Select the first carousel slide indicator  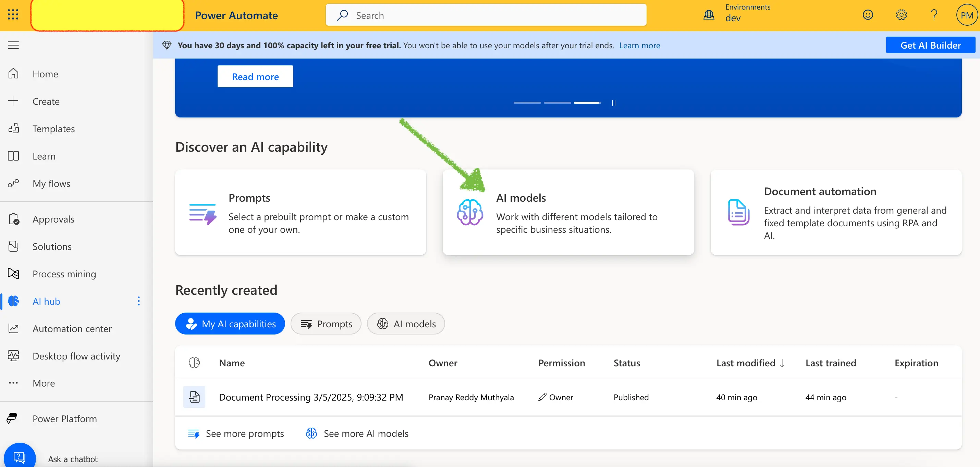pos(527,103)
